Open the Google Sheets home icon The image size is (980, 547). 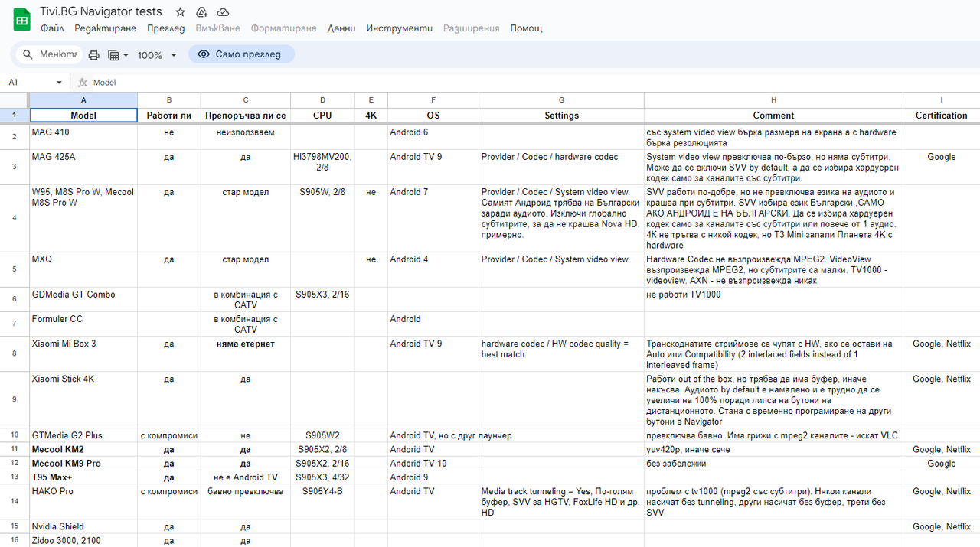click(21, 20)
